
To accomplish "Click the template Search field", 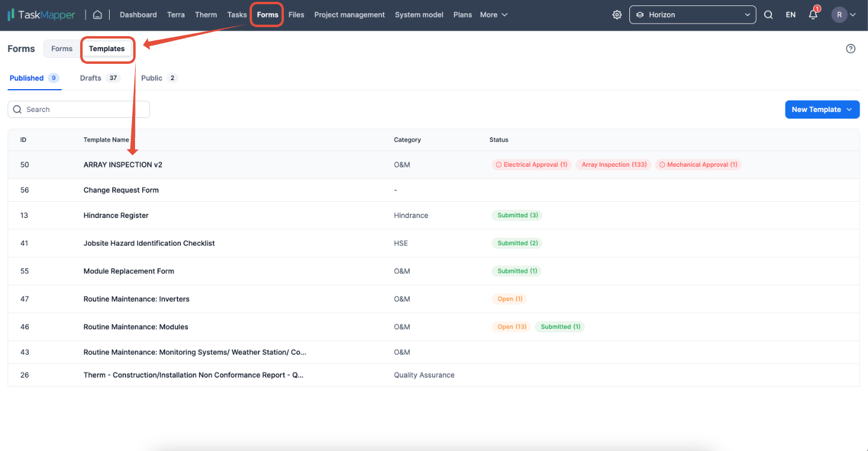I will (78, 110).
